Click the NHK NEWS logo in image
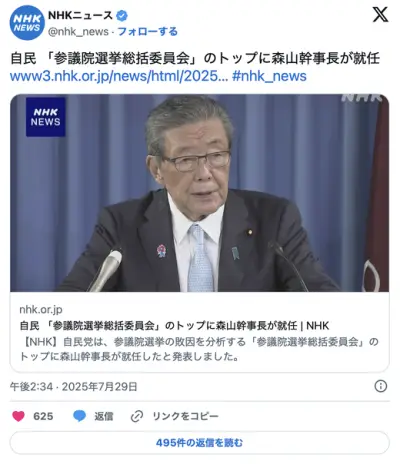Viewport: 400px width, 464px height. 46,117
